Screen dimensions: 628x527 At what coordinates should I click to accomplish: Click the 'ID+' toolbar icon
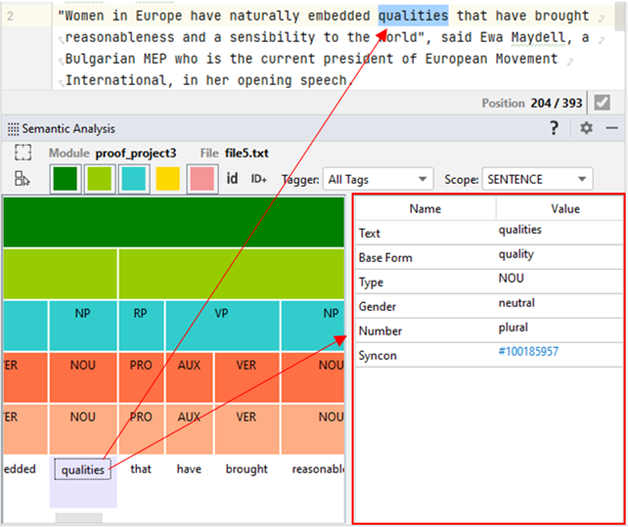click(x=259, y=180)
